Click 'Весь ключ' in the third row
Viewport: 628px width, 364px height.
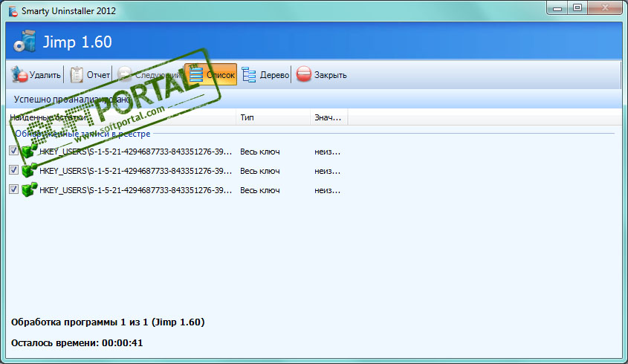260,190
